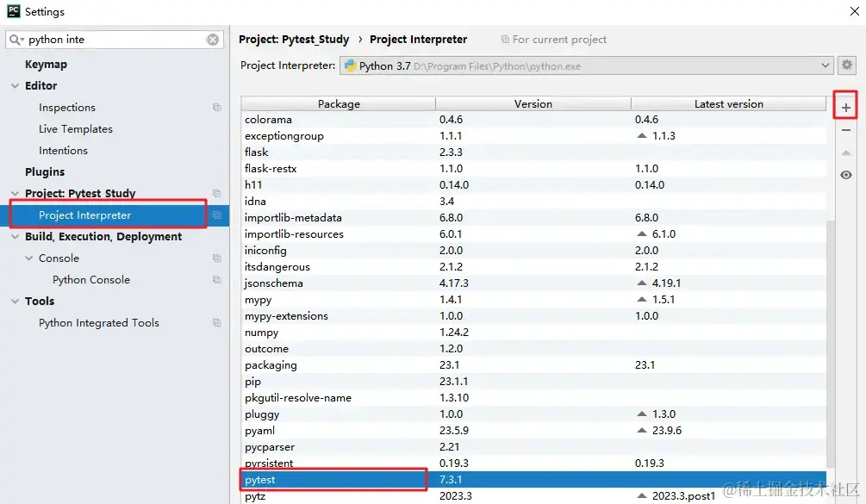Select the outcome package row
The height and width of the screenshot is (504, 866).
tap(533, 348)
